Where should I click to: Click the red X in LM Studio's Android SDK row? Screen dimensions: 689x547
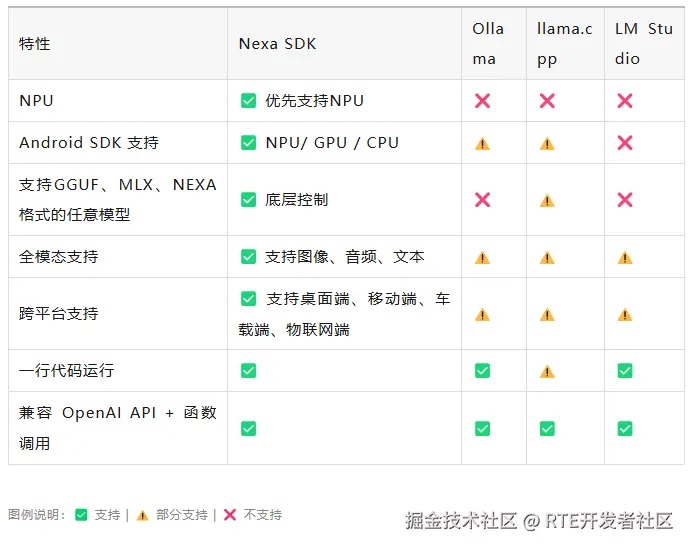coord(625,143)
